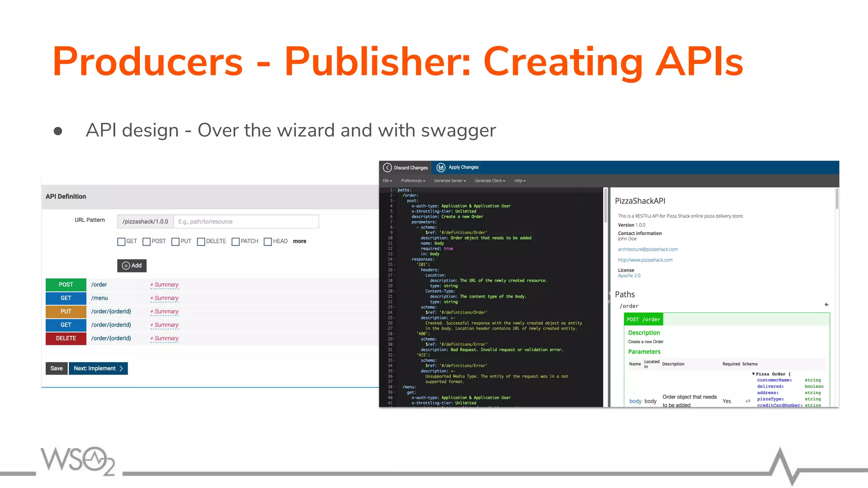Click the plus icon on the Add button
Image resolution: width=868 pixels, height=488 pixels.
pos(126,266)
